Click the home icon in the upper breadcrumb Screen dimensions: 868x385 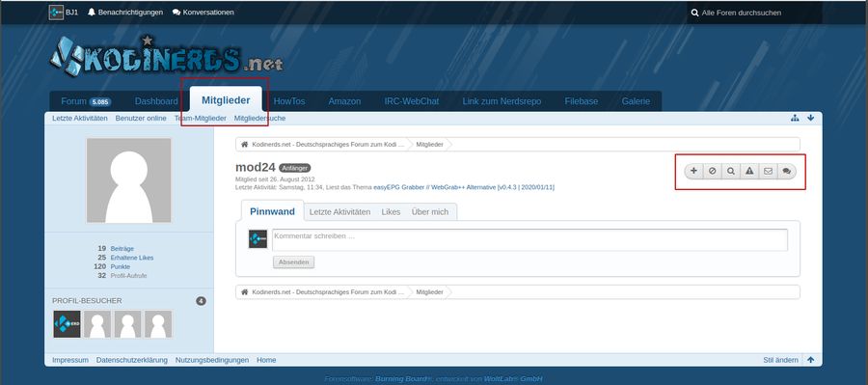pos(244,145)
